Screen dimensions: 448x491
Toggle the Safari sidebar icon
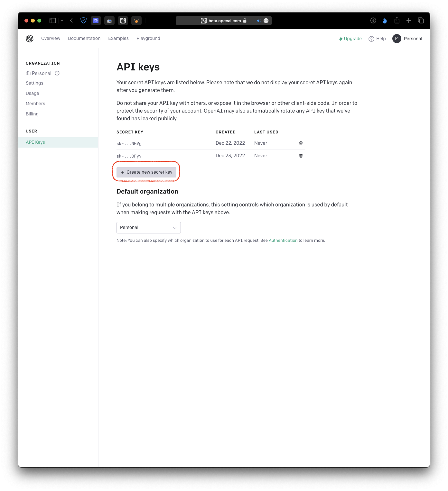(53, 21)
